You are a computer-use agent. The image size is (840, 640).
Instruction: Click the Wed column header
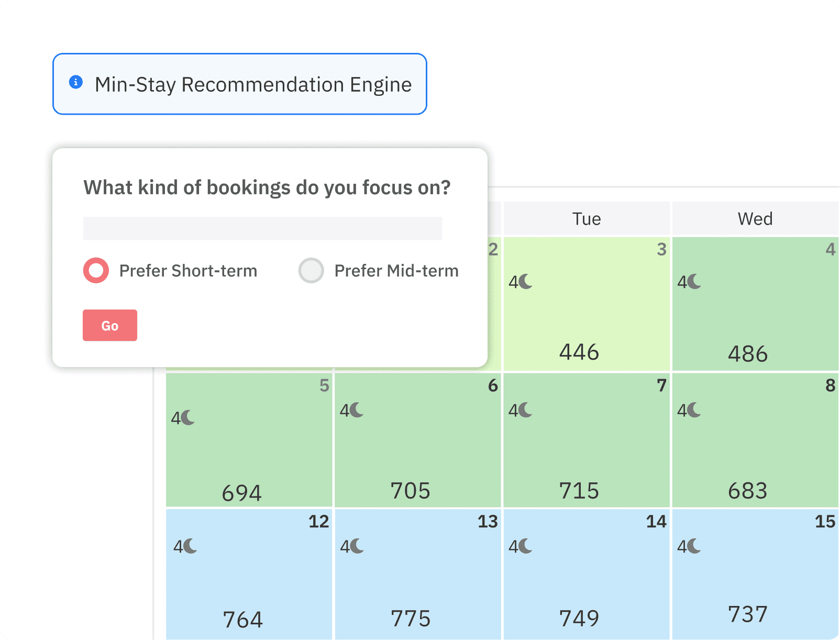coord(755,218)
